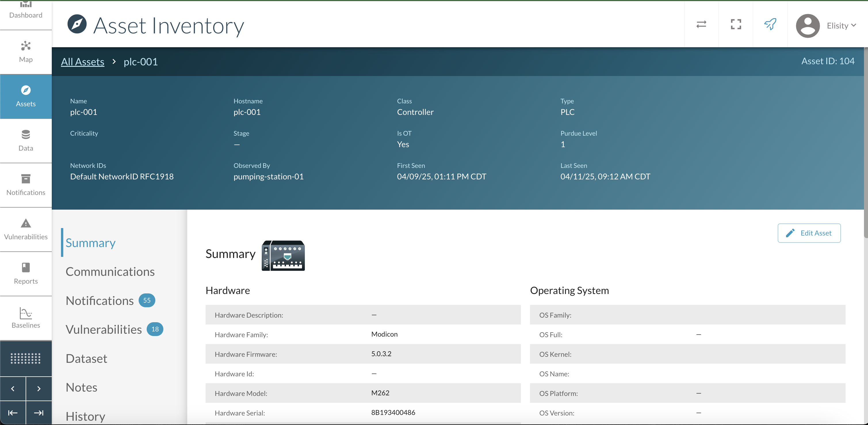Go to the previous asset arrow
The height and width of the screenshot is (425, 868).
point(13,388)
